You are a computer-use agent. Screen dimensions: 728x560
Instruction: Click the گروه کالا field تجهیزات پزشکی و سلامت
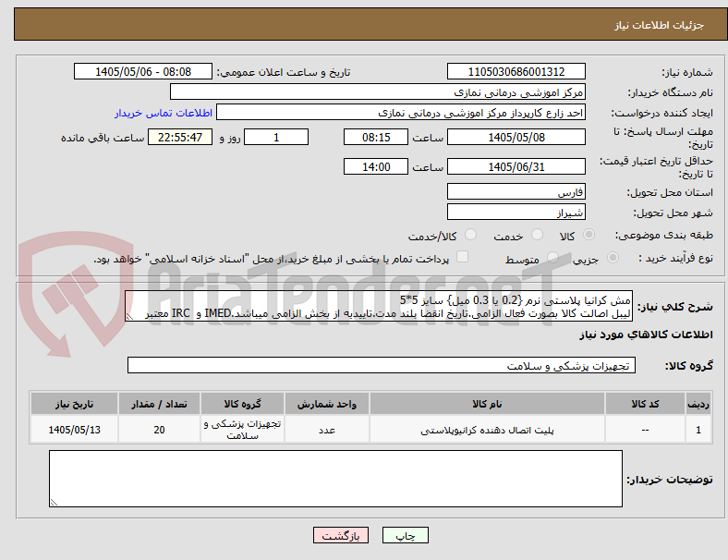[382, 365]
